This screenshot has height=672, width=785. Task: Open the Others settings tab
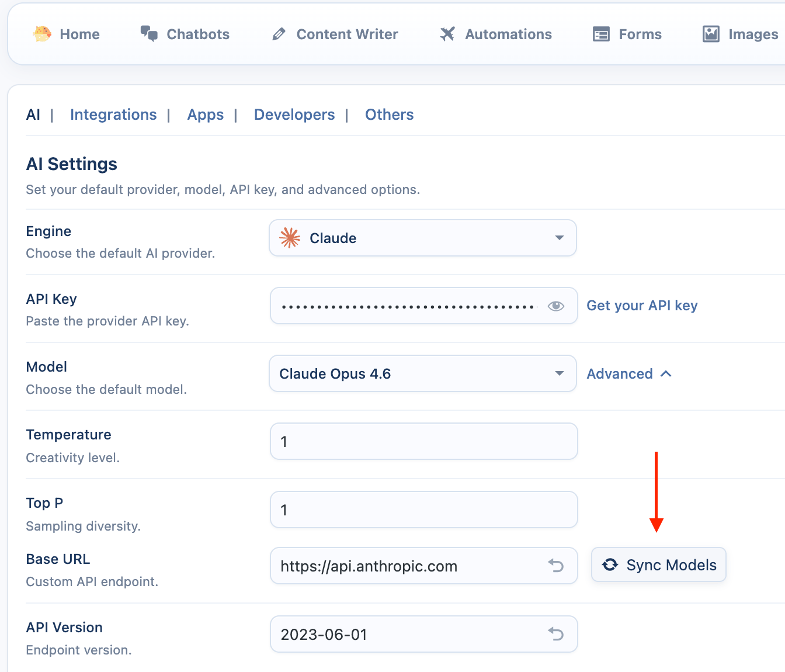pos(389,115)
